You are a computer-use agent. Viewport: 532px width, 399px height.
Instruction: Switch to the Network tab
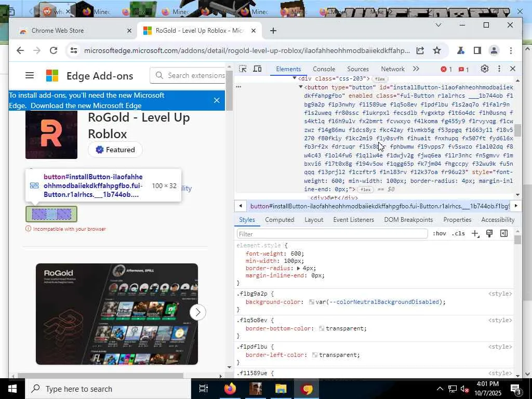point(393,69)
